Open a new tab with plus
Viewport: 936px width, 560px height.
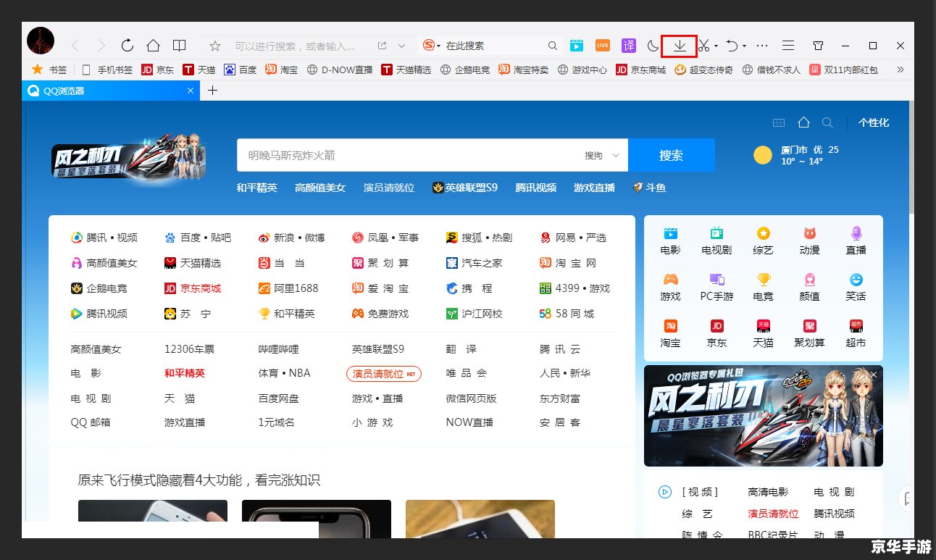pos(212,91)
